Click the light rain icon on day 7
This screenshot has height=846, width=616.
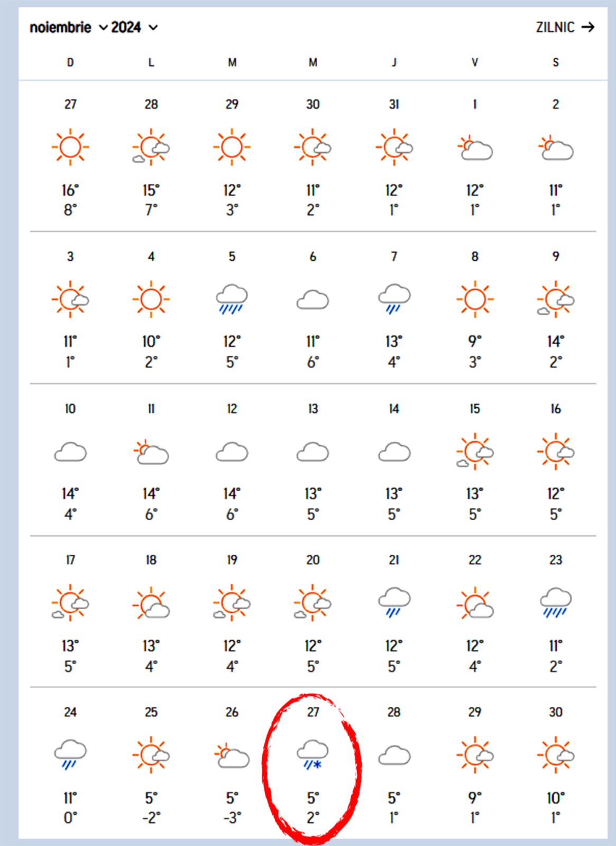tap(394, 299)
